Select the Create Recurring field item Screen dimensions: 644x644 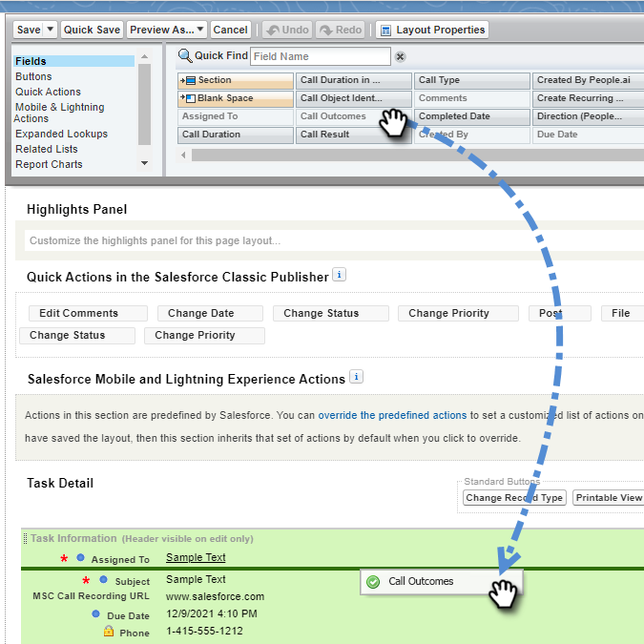coord(588,98)
